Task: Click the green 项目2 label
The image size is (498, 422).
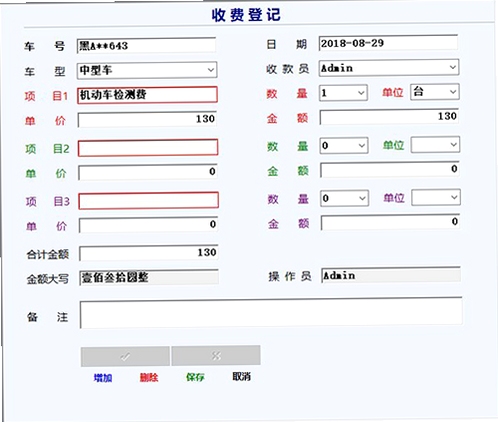Action: pos(47,149)
